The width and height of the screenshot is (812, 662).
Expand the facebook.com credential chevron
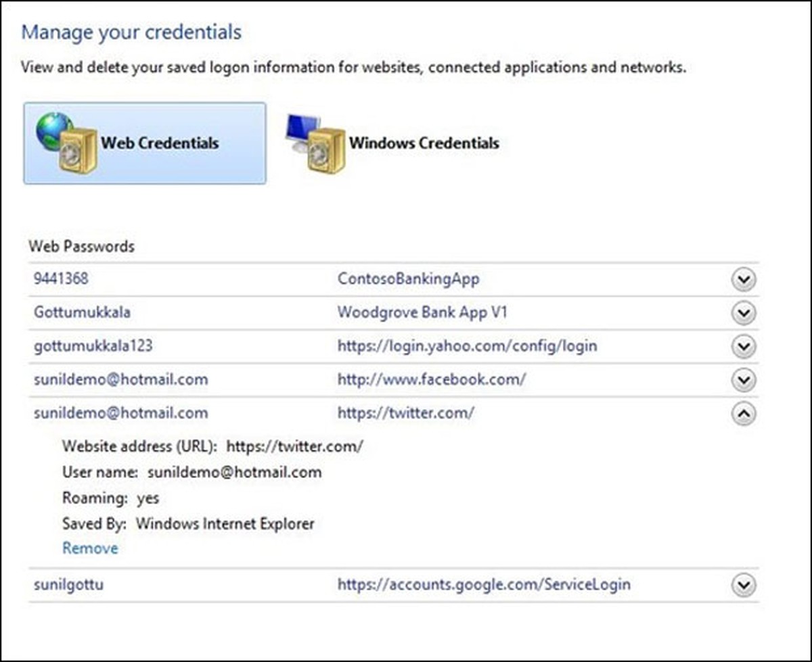pyautogui.click(x=744, y=381)
